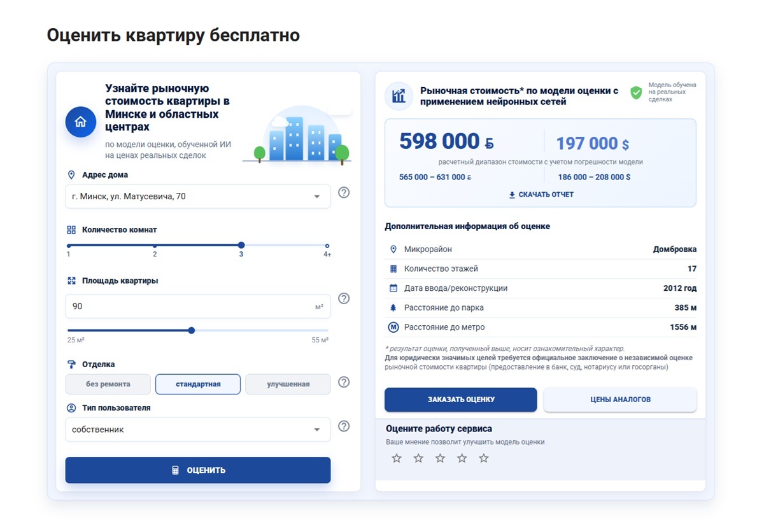Click help icon next to area field
Image resolution: width=764 pixels, height=532 pixels.
click(344, 298)
